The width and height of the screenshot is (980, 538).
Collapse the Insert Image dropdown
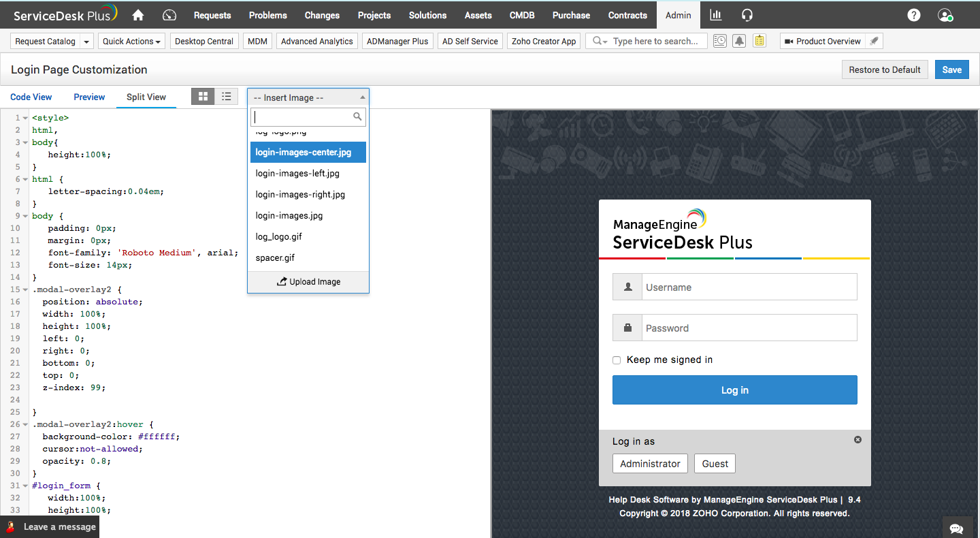click(x=363, y=97)
